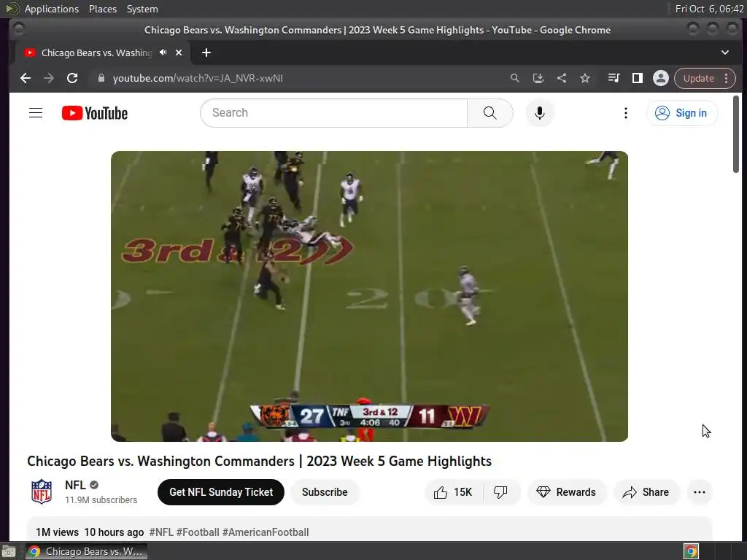Open the #Football hashtag link
Viewport: 747px width, 560px height.
tap(198, 532)
